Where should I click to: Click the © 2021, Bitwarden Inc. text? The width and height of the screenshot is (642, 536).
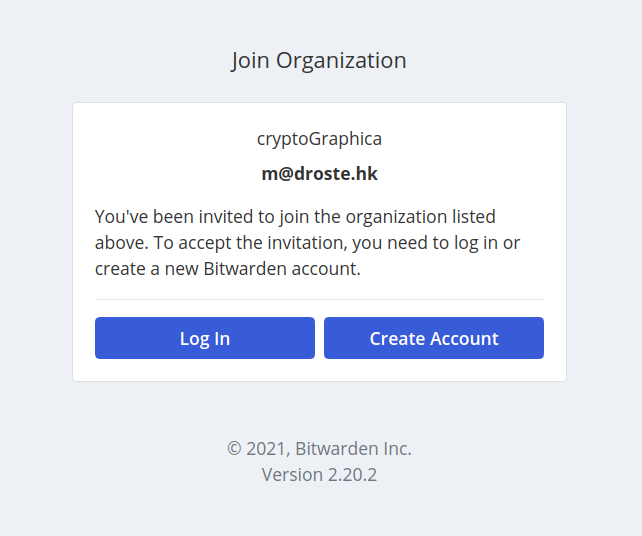coord(319,448)
